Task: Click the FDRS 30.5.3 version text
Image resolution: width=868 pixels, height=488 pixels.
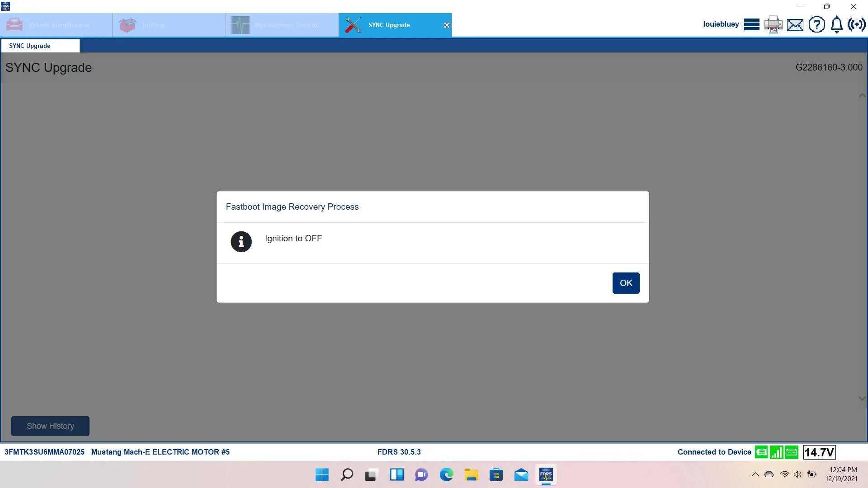Action: tap(399, 452)
